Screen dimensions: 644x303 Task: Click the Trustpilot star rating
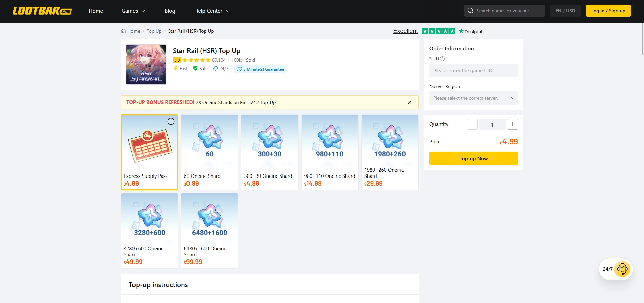[439, 31]
